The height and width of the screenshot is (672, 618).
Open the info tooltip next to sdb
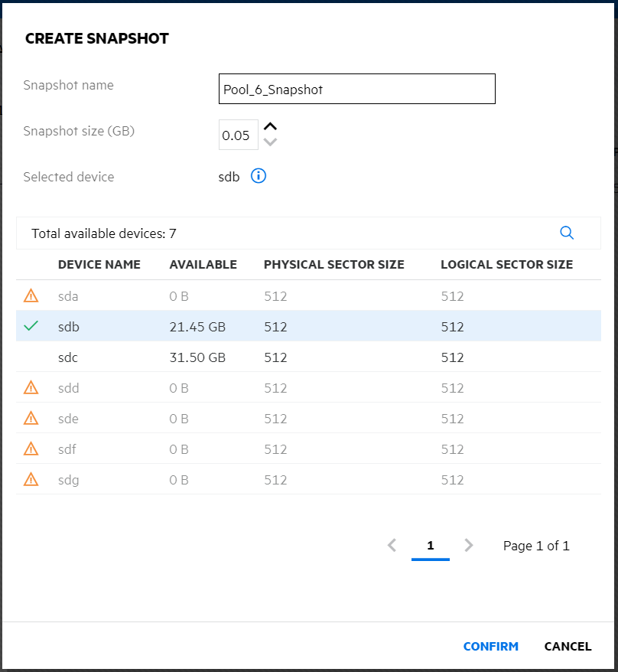258,176
